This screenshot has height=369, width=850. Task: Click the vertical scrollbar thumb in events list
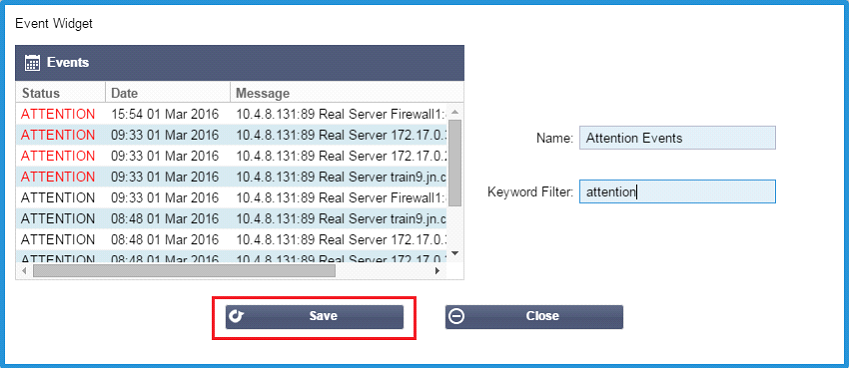pyautogui.click(x=455, y=163)
